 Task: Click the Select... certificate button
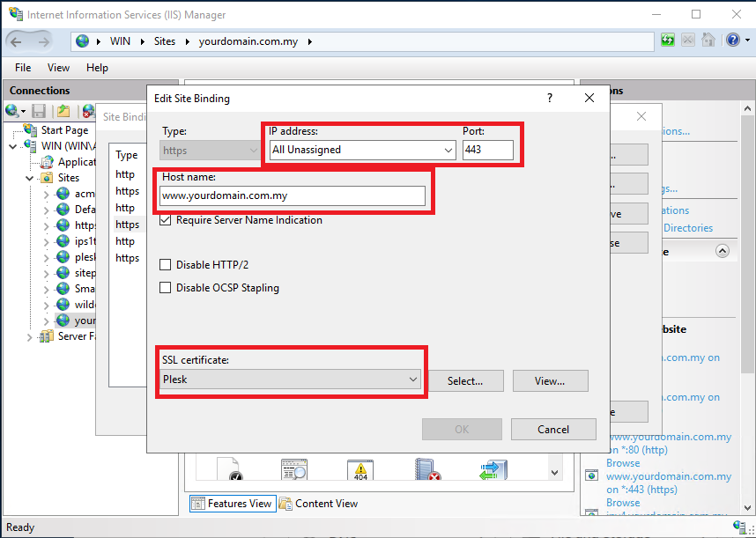(465, 381)
